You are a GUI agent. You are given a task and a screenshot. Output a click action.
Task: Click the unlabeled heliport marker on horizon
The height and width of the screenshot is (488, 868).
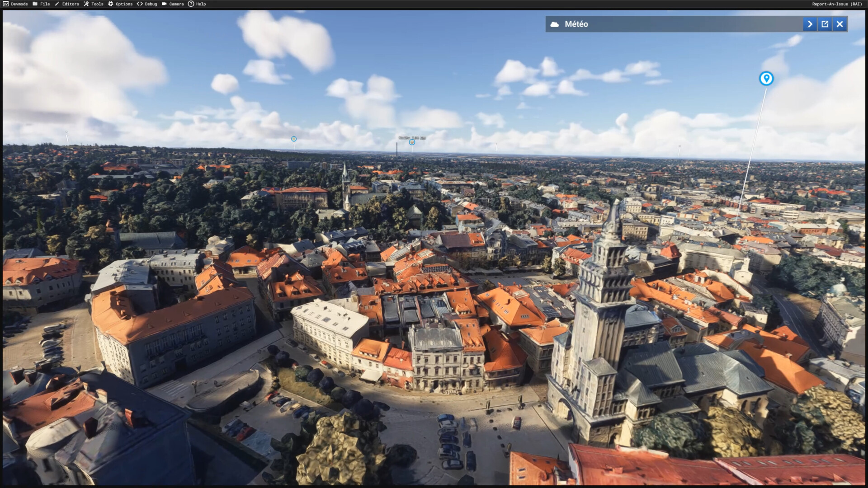coord(294,139)
